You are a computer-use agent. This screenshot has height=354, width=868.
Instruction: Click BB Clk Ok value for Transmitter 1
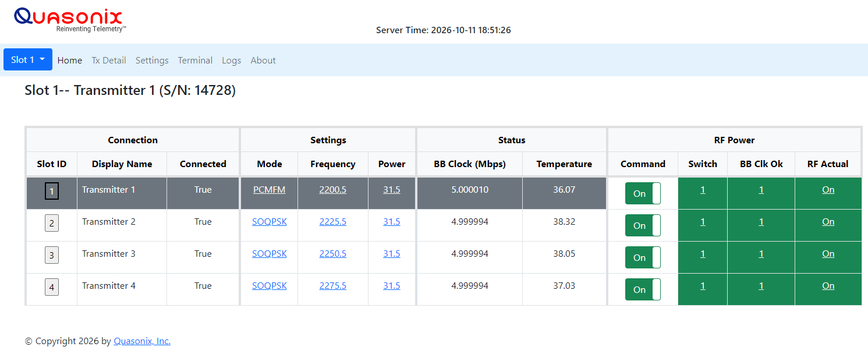761,190
